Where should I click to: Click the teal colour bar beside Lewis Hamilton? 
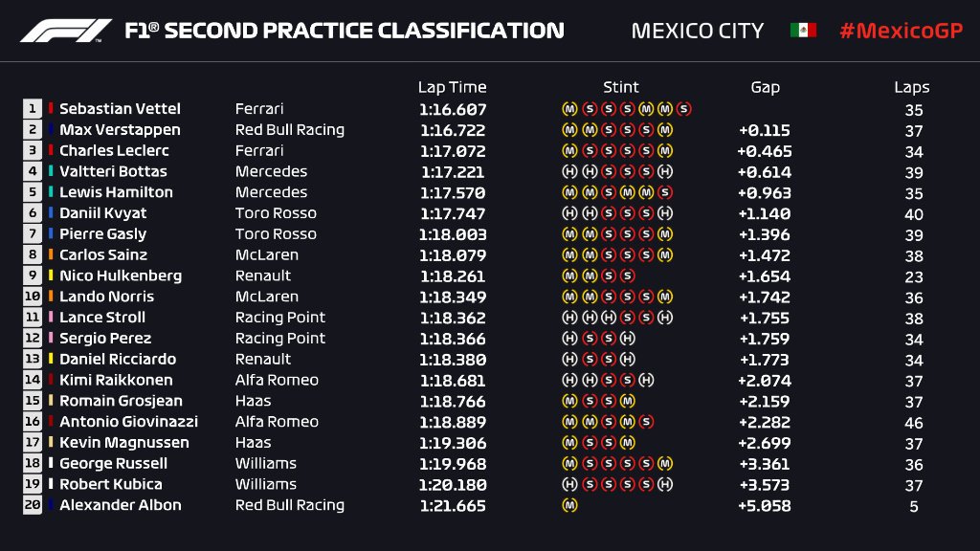click(x=52, y=192)
